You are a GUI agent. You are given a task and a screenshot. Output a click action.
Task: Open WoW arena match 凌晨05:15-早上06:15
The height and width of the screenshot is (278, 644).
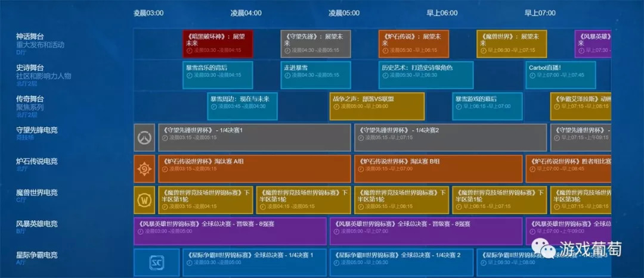pyautogui.click(x=402, y=200)
